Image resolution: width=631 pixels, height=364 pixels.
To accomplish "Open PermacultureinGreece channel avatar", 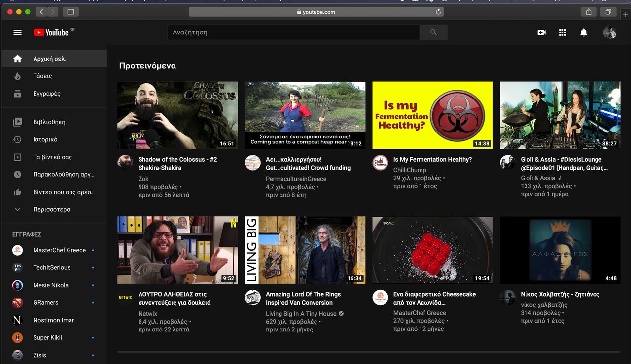I will tap(253, 163).
